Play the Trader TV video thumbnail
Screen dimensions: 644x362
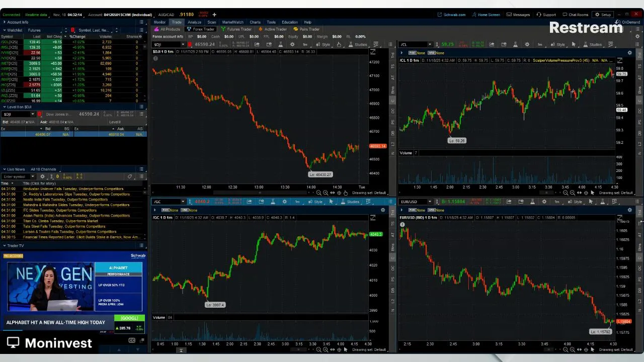click(50, 287)
